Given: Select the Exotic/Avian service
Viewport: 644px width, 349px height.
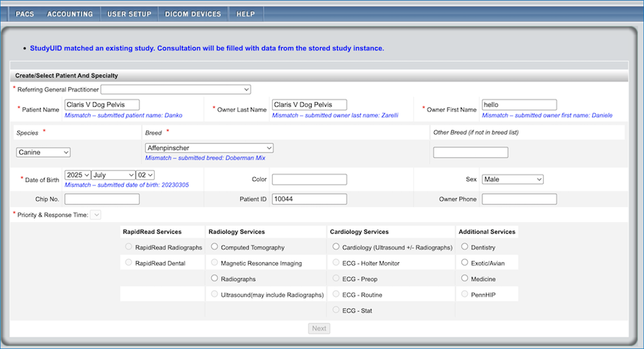Looking at the screenshot, I should click(x=465, y=262).
